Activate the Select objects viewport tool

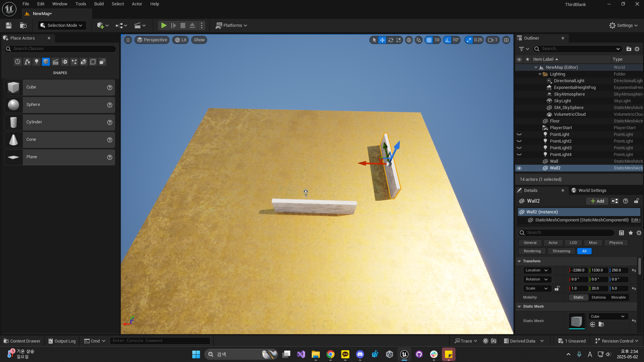pyautogui.click(x=374, y=40)
